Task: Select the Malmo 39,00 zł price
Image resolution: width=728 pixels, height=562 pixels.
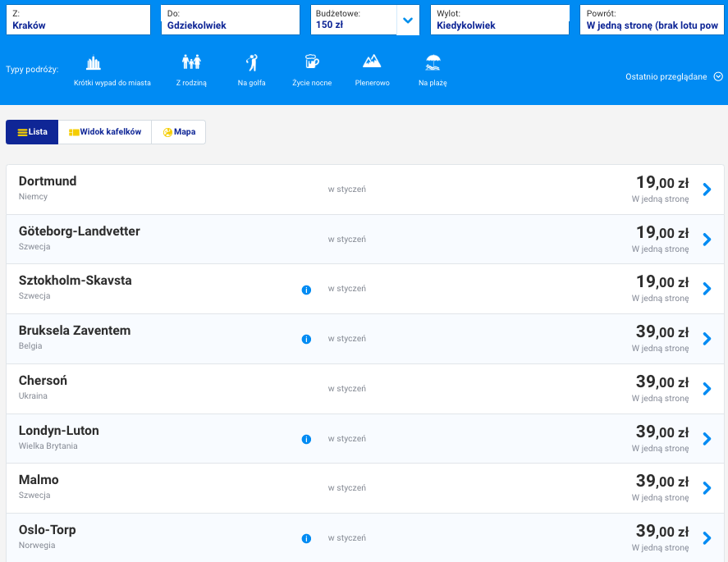Action: point(662,482)
